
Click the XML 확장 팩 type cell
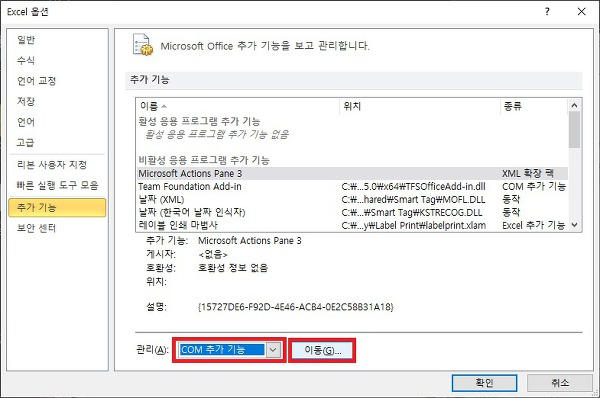[528, 174]
